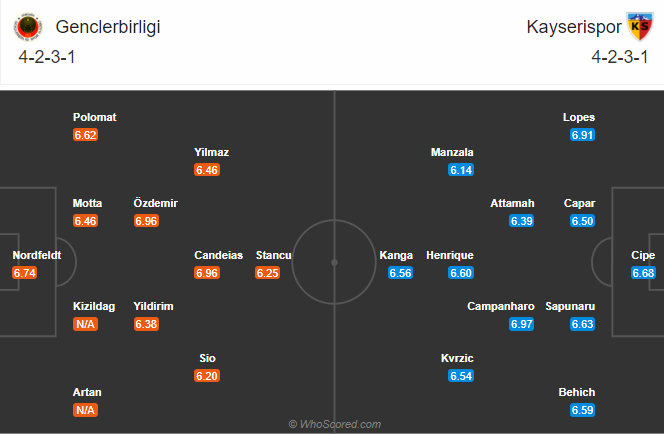664x434 pixels.
Task: Select Kizildag's N/A rating badge
Action: 86,324
